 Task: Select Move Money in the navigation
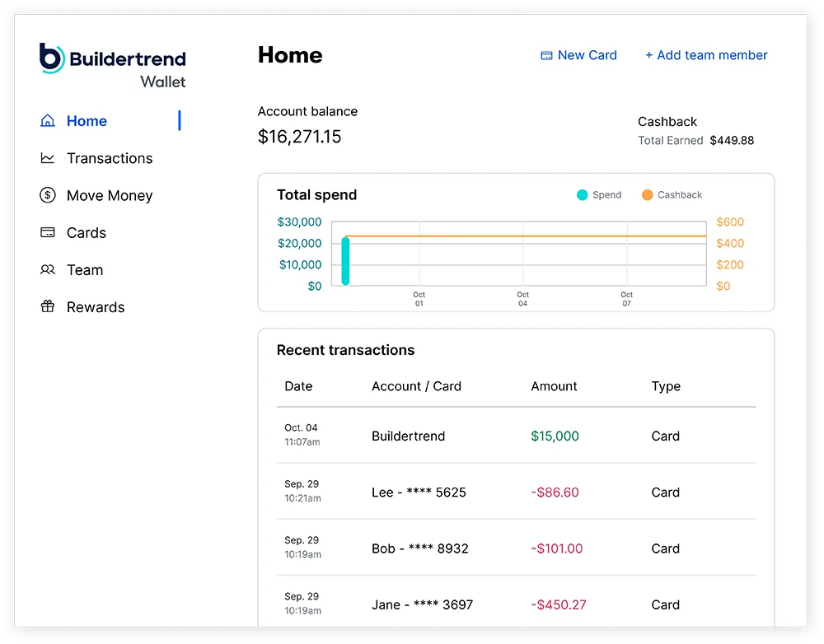tap(109, 195)
